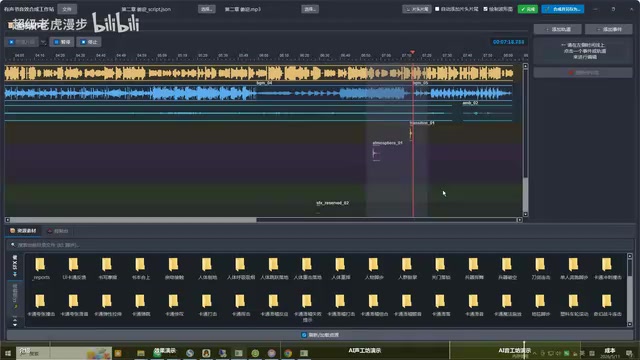
Task: Select the transition_01 event clip
Action: (411, 133)
